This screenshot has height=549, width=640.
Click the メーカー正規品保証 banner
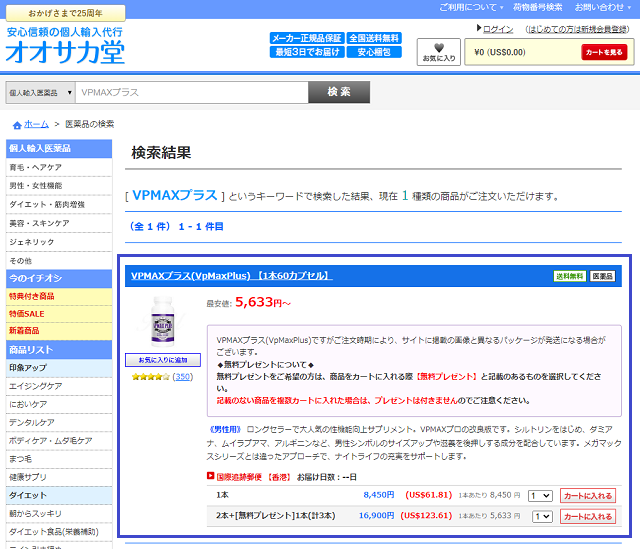(x=307, y=38)
